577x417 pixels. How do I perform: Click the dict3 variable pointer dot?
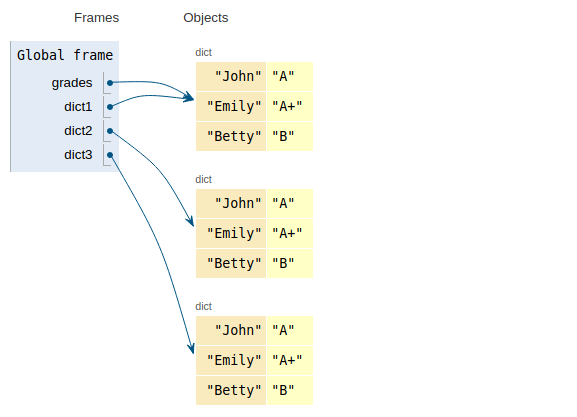point(110,155)
